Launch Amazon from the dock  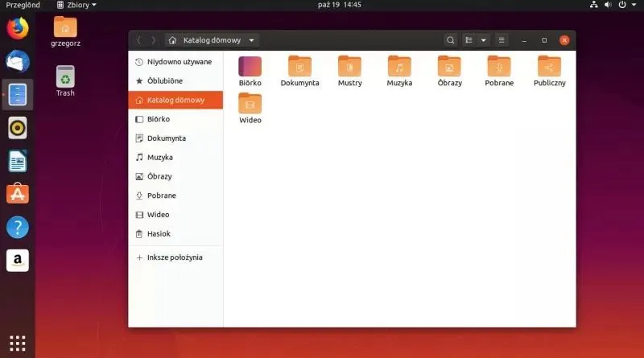click(18, 261)
